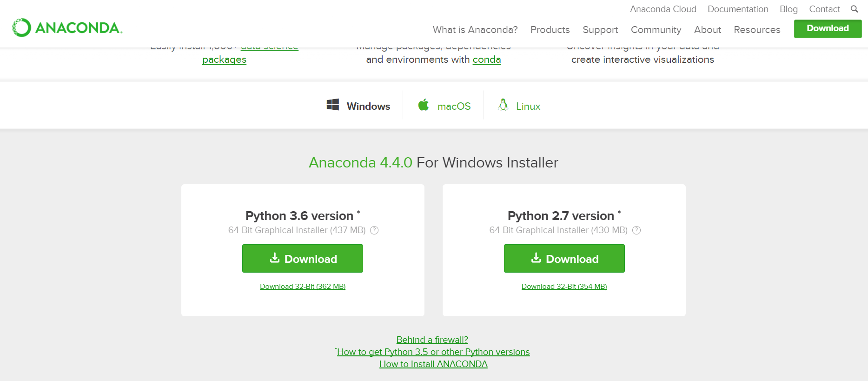Open the Support menu
This screenshot has height=381, width=868.
[x=600, y=30]
